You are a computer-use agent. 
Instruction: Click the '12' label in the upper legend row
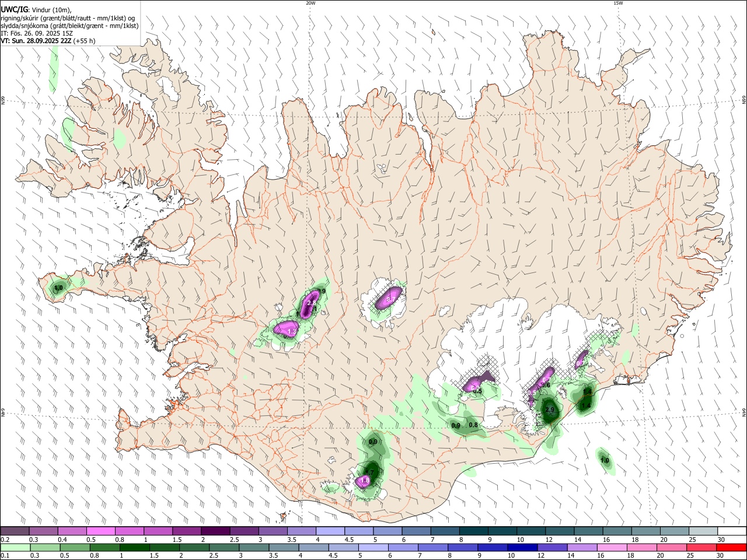click(x=549, y=540)
